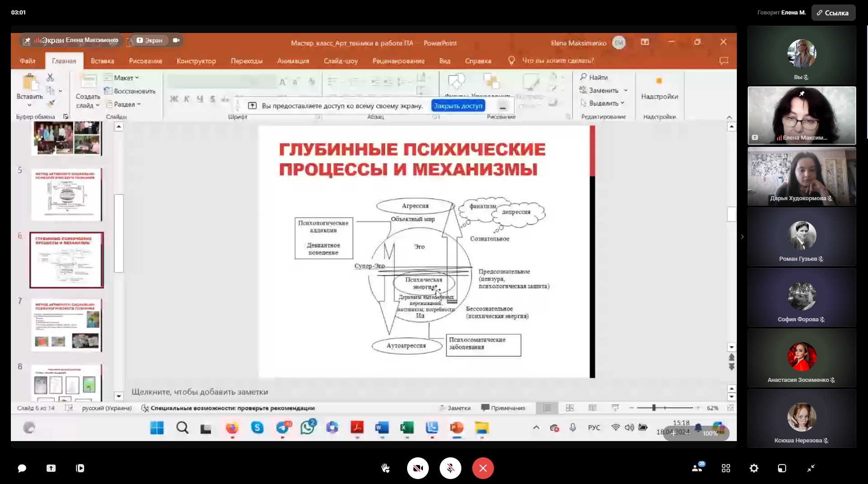Toggle the microphone mute button
Screen dimensions: 868x484
tap(450, 468)
